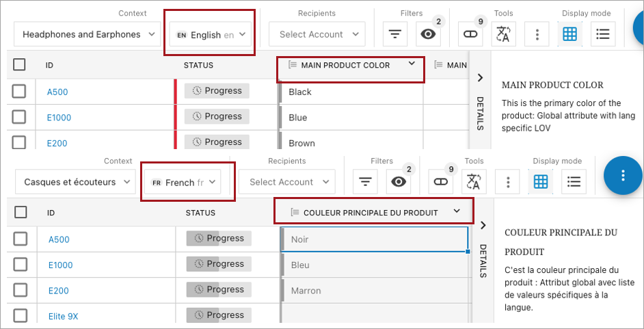Expand the Main Product Color column header menu
Image resolution: width=644 pixels, height=329 pixels.
pos(412,64)
